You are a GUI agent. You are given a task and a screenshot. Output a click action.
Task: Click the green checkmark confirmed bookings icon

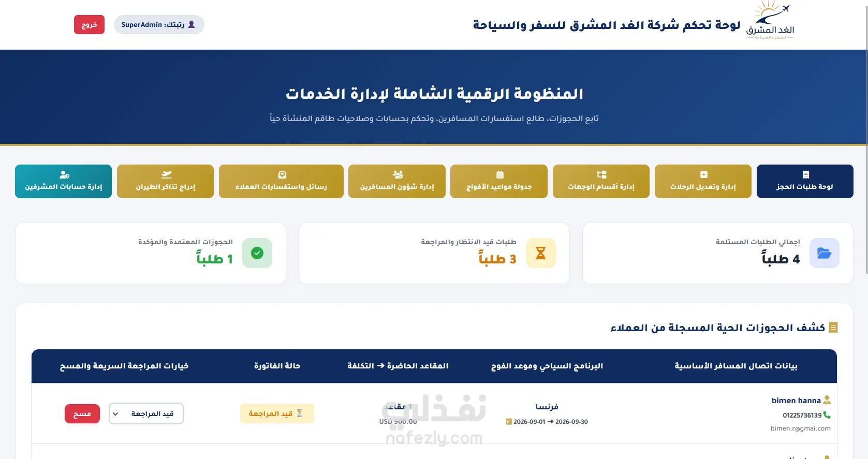257,253
